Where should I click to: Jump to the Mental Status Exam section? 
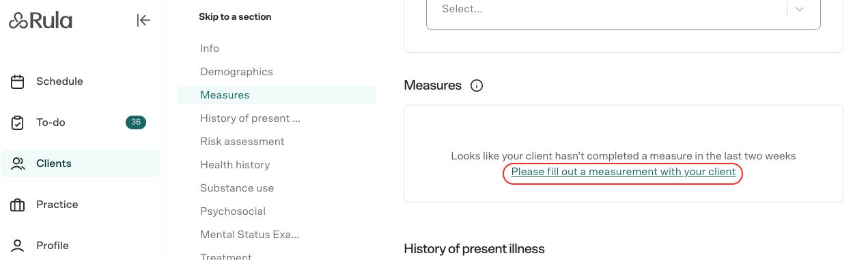tap(249, 235)
